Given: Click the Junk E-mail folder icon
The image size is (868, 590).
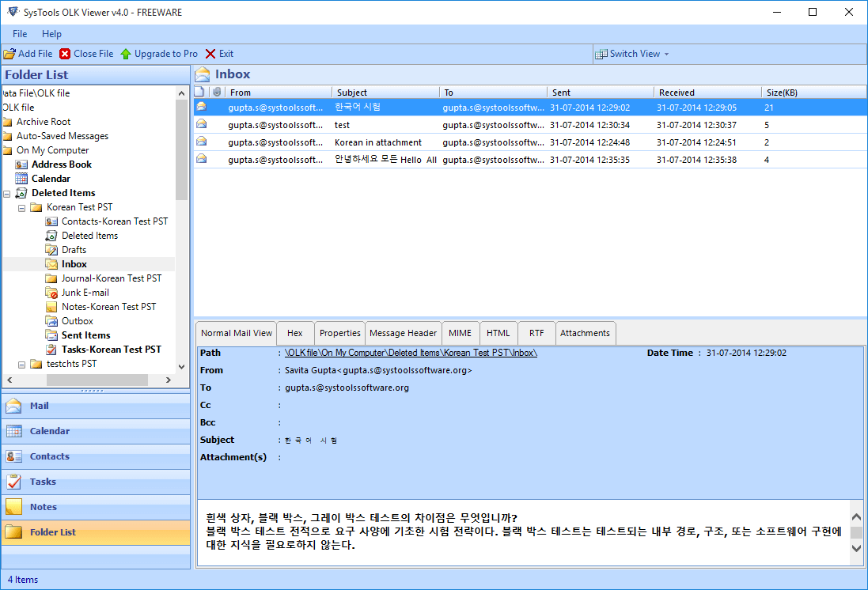Looking at the screenshot, I should (51, 293).
